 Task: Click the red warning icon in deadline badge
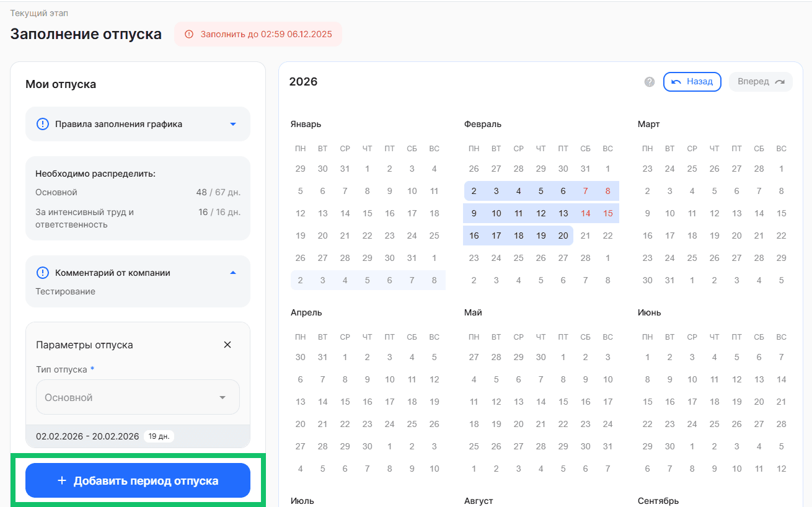[x=189, y=34]
